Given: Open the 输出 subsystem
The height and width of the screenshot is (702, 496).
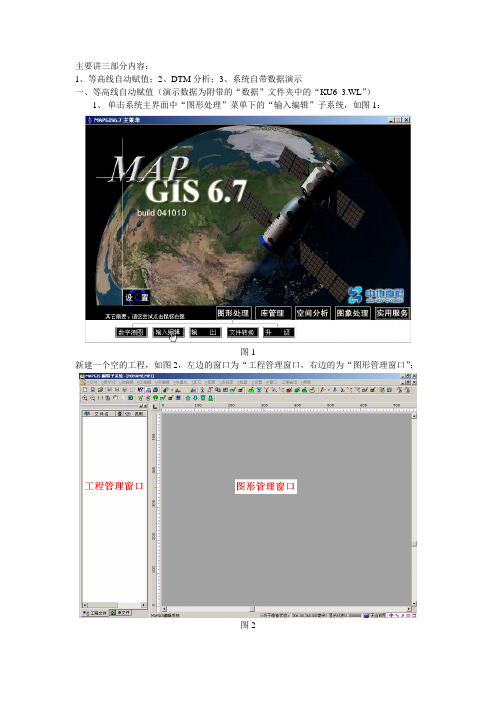Looking at the screenshot, I should click(205, 332).
